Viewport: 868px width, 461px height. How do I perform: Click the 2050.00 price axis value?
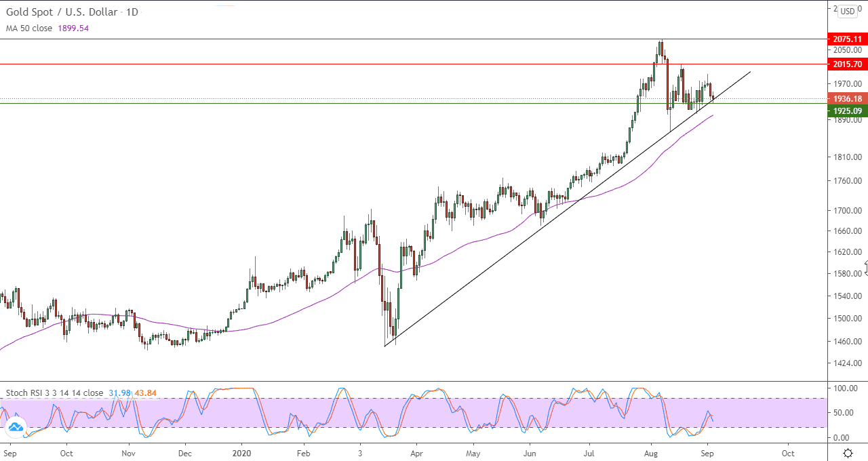click(848, 50)
